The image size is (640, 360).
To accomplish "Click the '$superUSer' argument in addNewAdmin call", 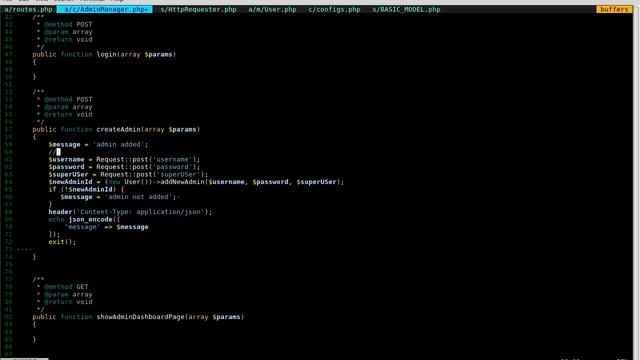I will [317, 182].
